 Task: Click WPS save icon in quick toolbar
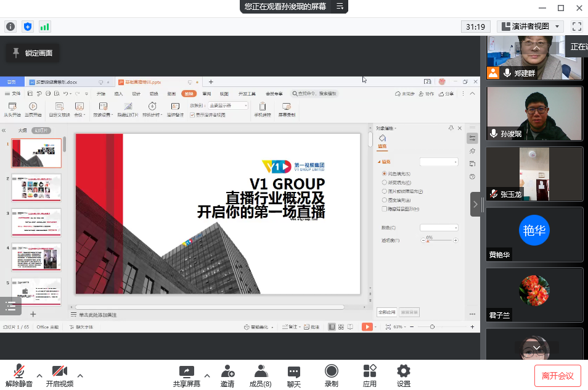click(x=30, y=93)
